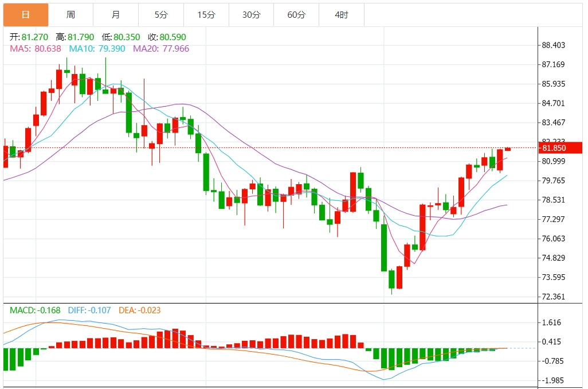The image size is (588, 389).
Task: Click the MACD: -0.168 indicator label
Action: click(x=35, y=310)
